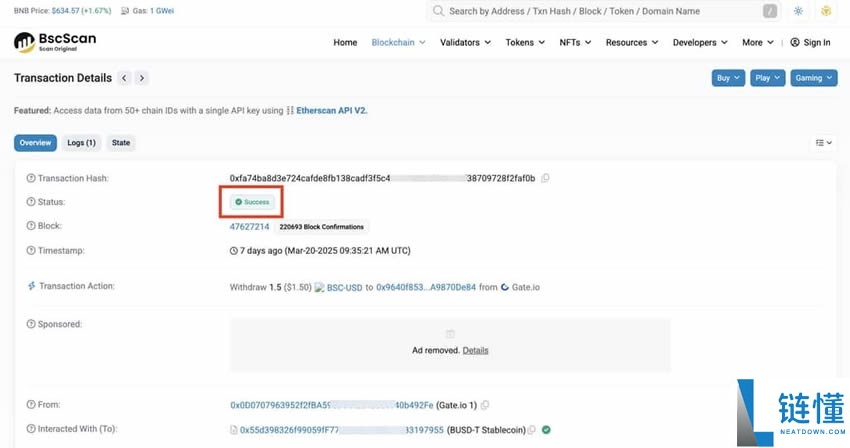
Task: Open the Play dropdown button
Action: (x=768, y=78)
